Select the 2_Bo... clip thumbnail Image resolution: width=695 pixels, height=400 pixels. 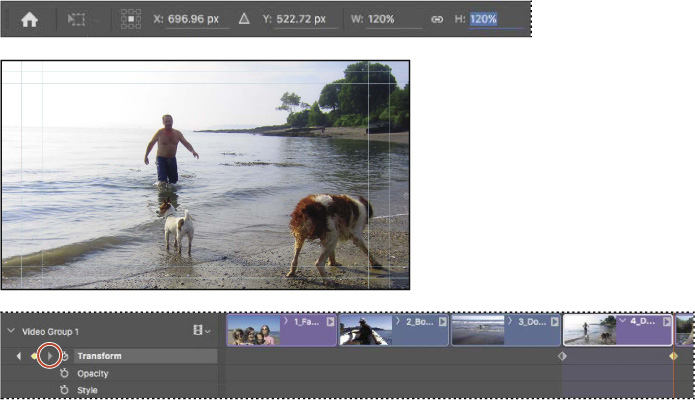coord(366,330)
